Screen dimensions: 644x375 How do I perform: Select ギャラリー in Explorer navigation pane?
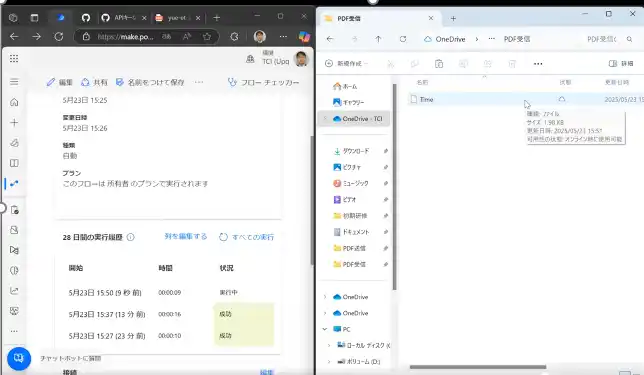coord(349,102)
